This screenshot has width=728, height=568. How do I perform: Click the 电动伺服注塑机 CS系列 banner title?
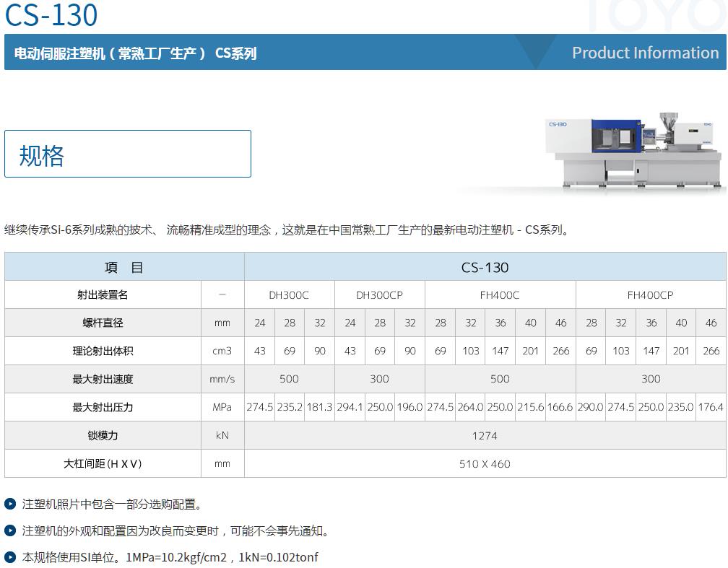click(x=135, y=53)
